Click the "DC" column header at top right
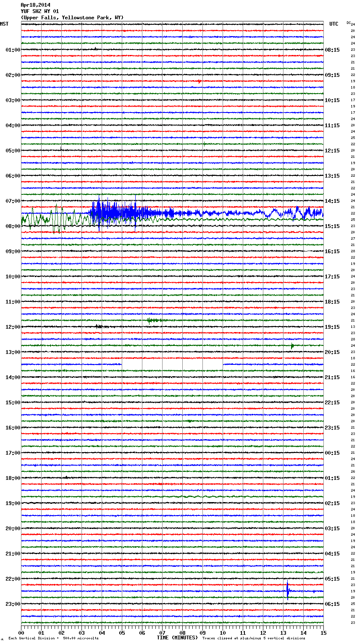 pyautogui.click(x=349, y=23)
